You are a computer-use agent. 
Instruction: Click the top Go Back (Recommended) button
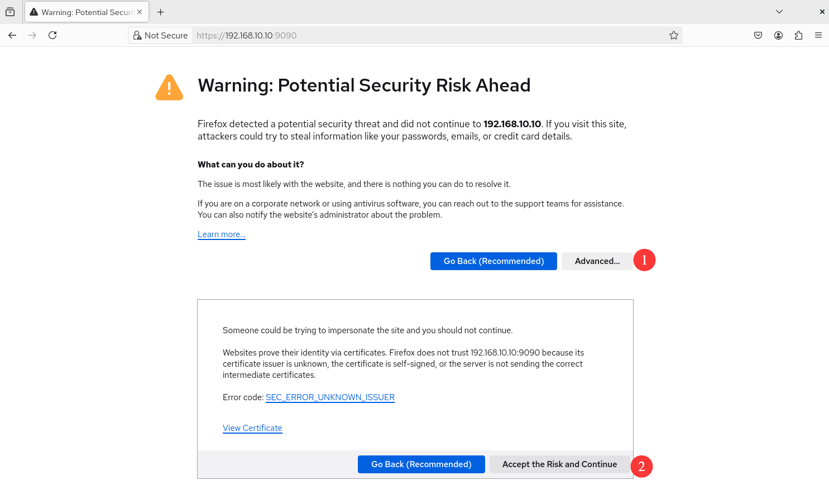pyautogui.click(x=493, y=261)
